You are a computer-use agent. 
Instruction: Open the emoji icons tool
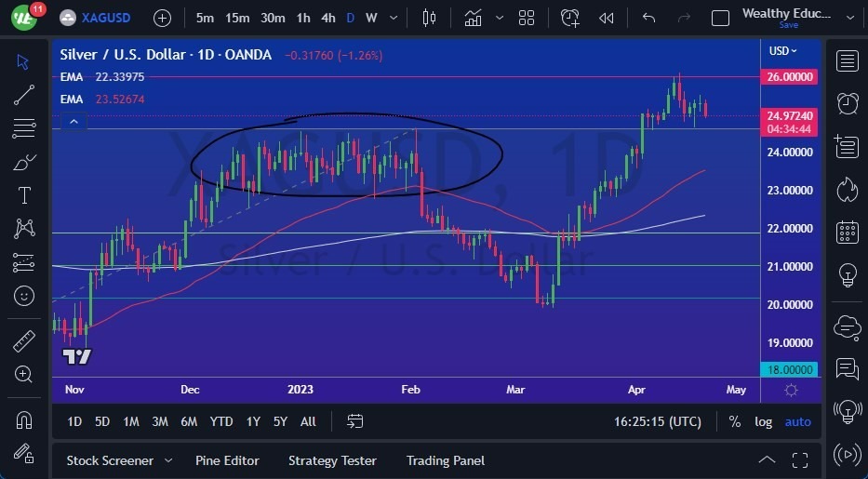(x=24, y=296)
